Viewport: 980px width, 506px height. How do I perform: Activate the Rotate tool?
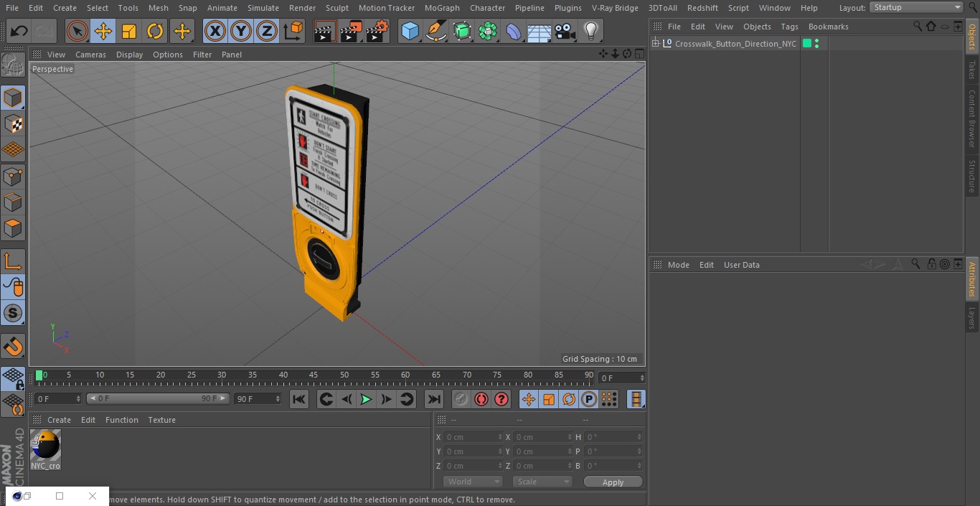(155, 31)
